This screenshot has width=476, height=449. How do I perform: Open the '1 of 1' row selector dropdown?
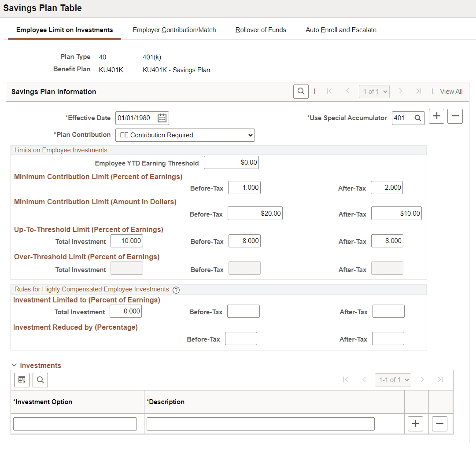tap(374, 91)
